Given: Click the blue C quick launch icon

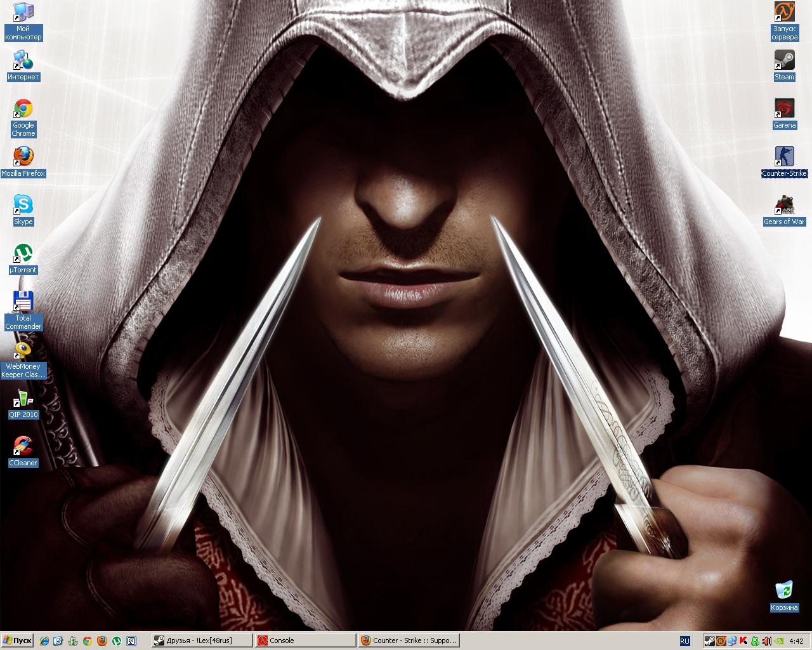Looking at the screenshot, I should [x=58, y=641].
